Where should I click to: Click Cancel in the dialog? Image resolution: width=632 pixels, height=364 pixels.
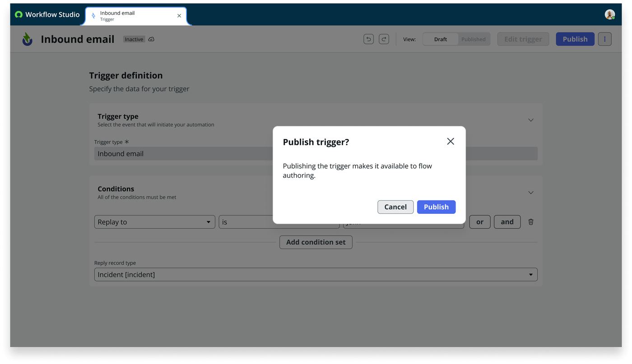coord(395,207)
